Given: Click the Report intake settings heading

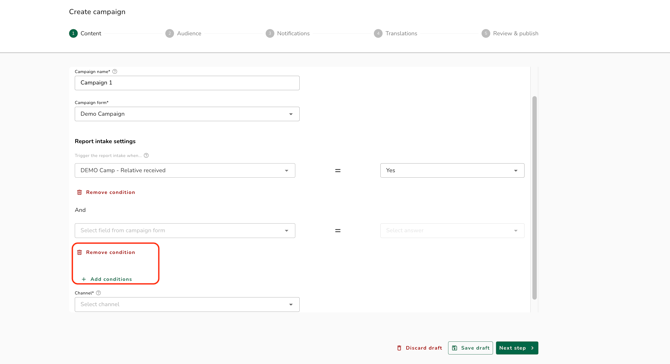Looking at the screenshot, I should coord(105,141).
